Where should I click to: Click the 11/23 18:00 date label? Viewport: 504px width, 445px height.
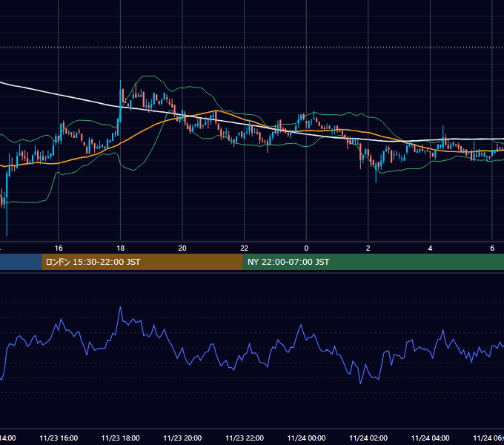(x=121, y=438)
